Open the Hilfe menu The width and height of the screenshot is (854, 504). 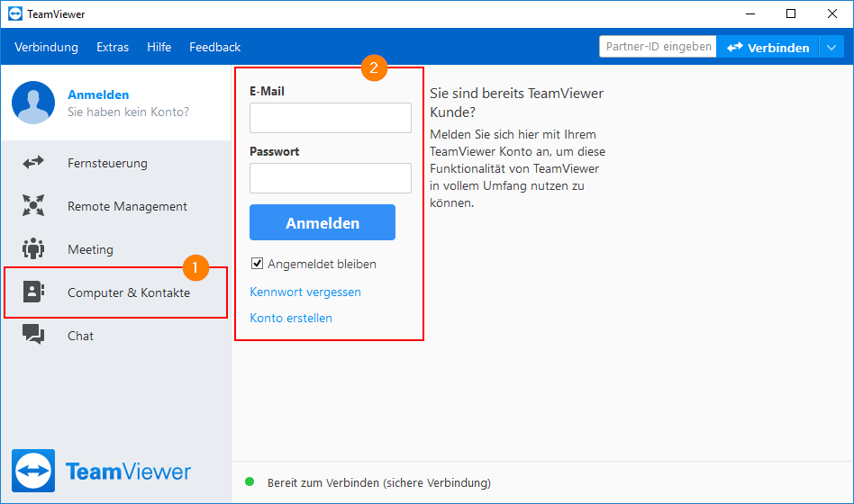pyautogui.click(x=159, y=48)
